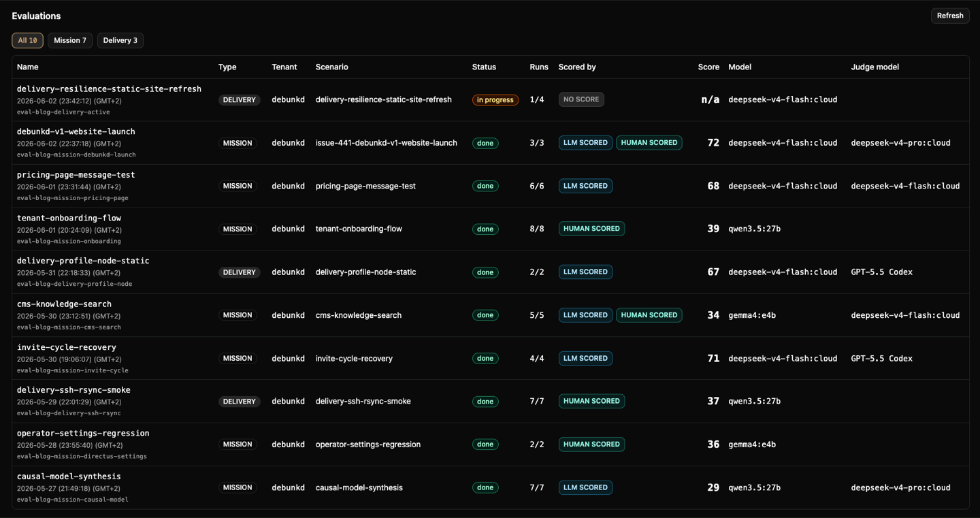Click the NO SCORE badge
The image size is (980, 518).
click(581, 99)
